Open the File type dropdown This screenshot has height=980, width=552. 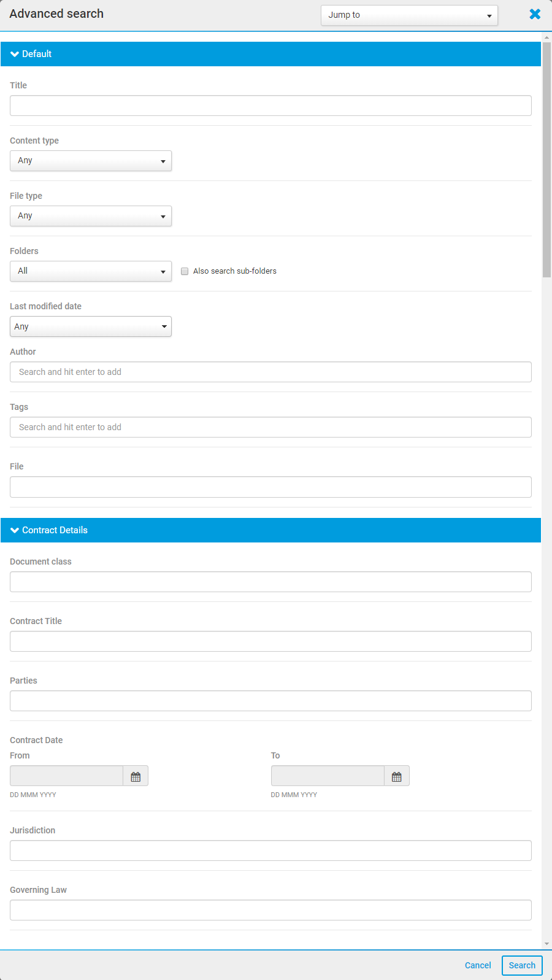91,216
